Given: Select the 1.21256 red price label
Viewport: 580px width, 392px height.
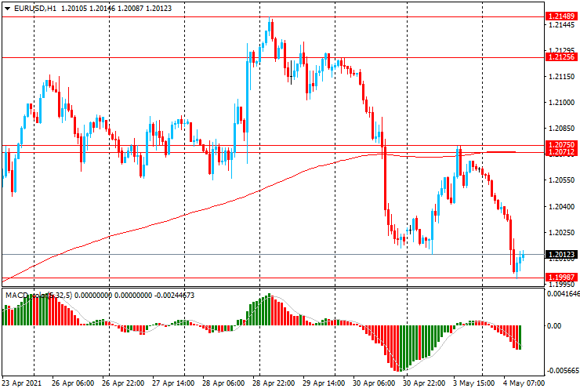Looking at the screenshot, I should (562, 57).
